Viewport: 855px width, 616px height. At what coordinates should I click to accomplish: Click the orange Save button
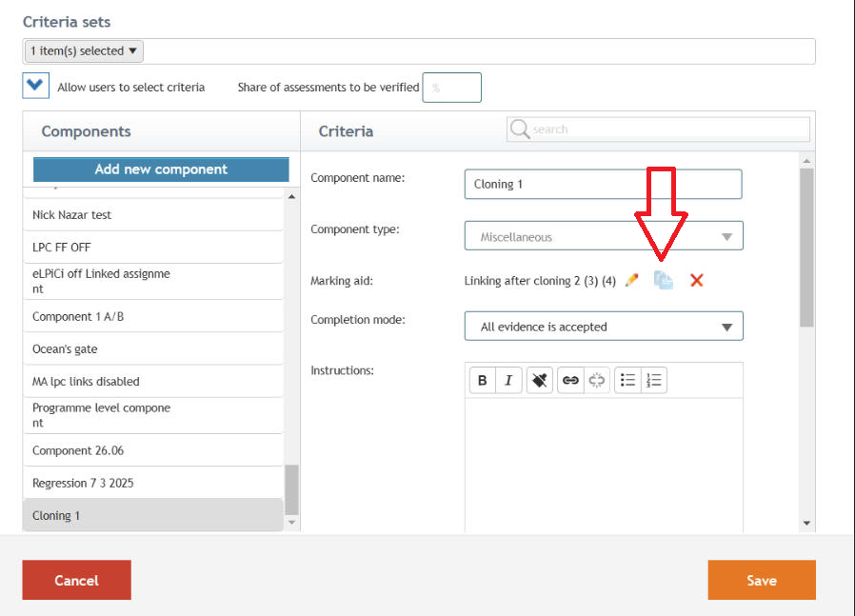(x=762, y=580)
